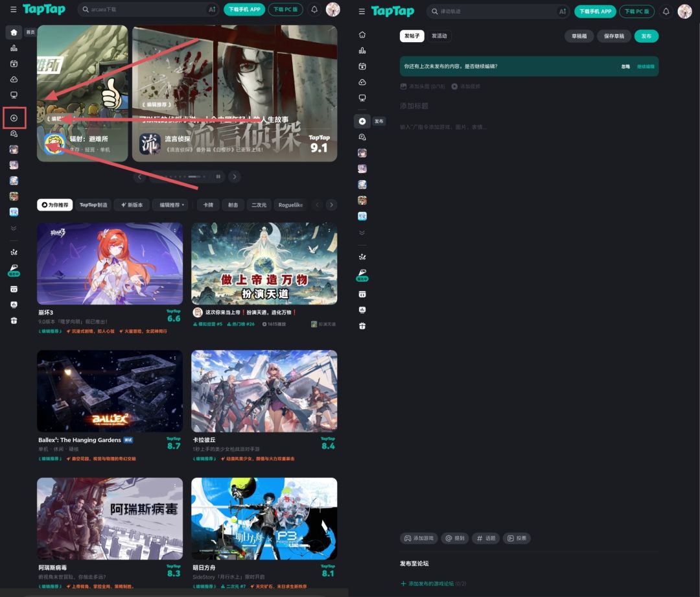Open hamburger menu in home page window
700x597 pixels.
(14, 9)
